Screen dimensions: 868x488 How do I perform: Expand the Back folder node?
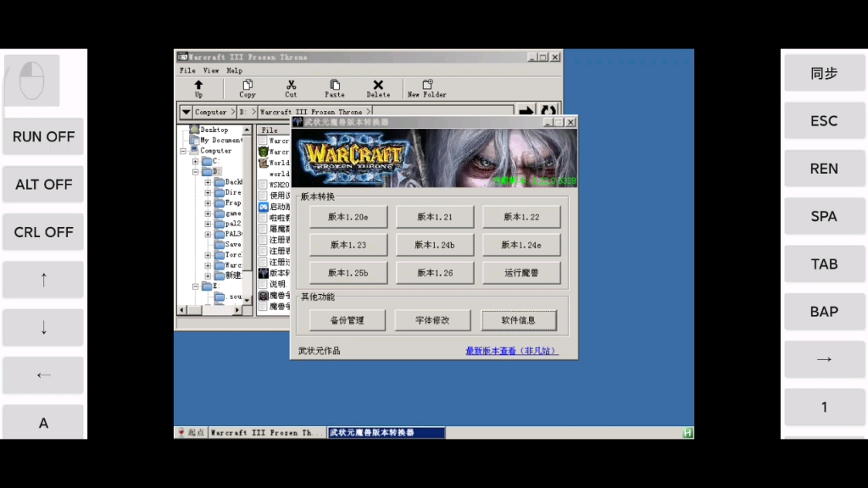click(208, 182)
